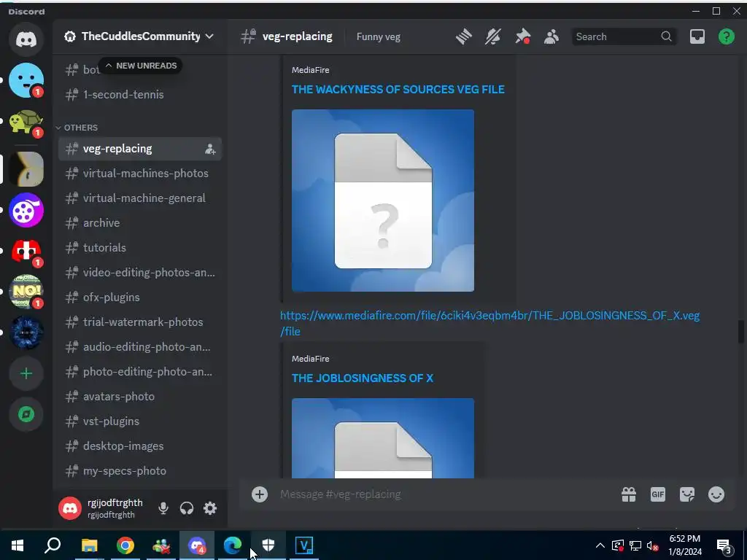Open the GIF picker
This screenshot has width=747, height=560.
(x=657, y=494)
